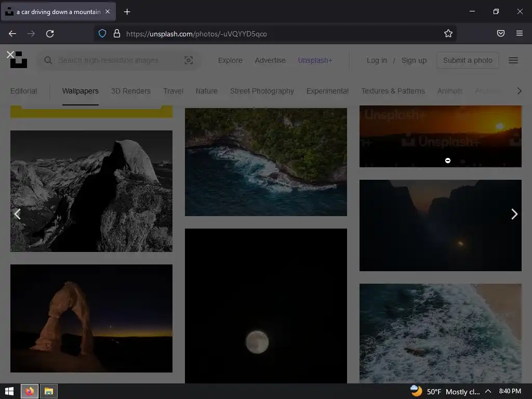This screenshot has width=532, height=399.
Task: Open the Log in link
Action: tap(377, 60)
